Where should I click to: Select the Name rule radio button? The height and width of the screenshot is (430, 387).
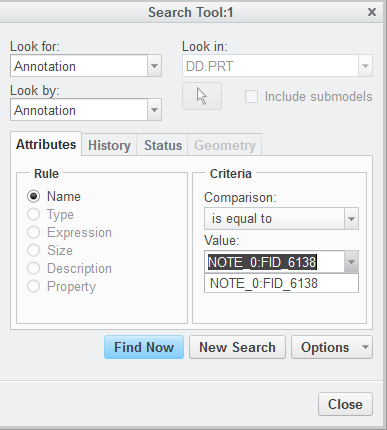coord(33,196)
